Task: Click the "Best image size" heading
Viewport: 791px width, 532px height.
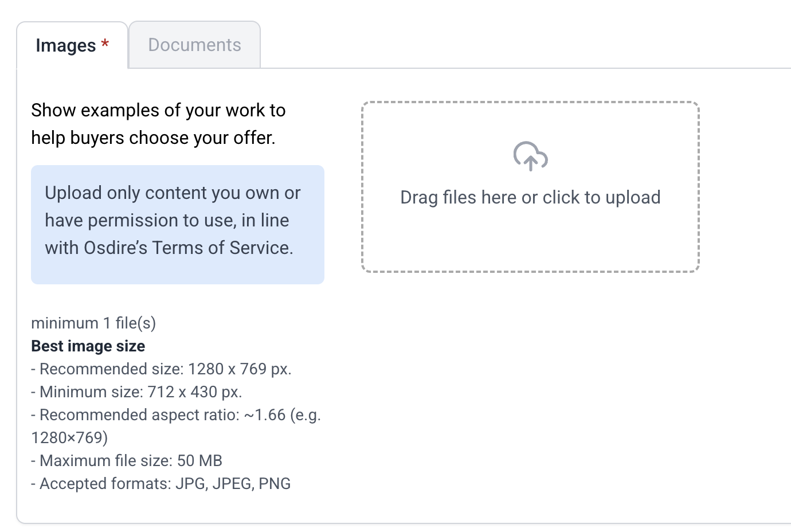Action: point(88,346)
